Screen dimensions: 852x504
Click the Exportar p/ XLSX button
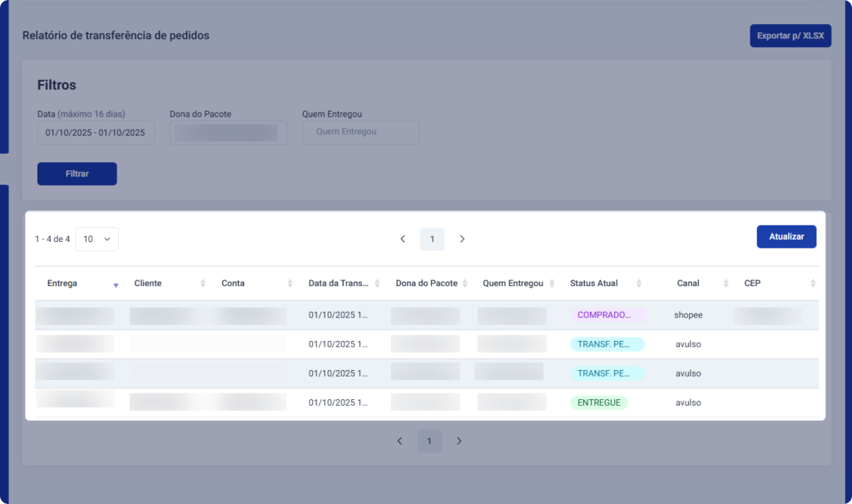[790, 36]
